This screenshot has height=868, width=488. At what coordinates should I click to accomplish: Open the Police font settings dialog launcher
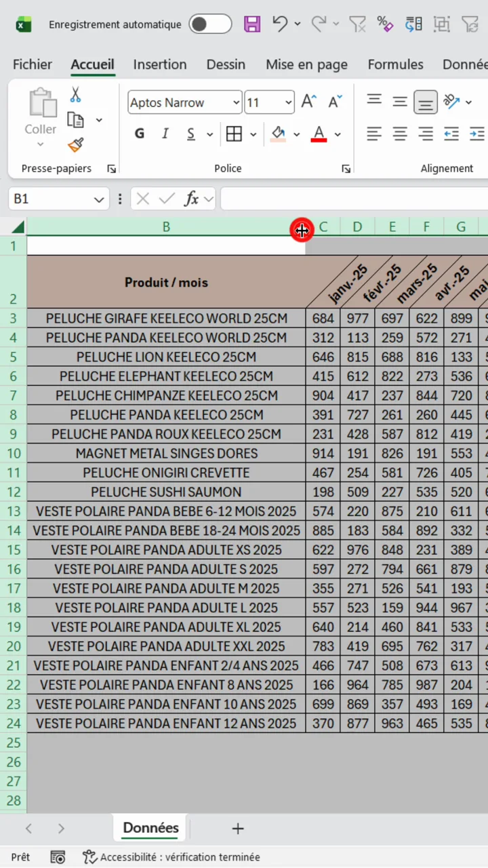[x=346, y=169]
